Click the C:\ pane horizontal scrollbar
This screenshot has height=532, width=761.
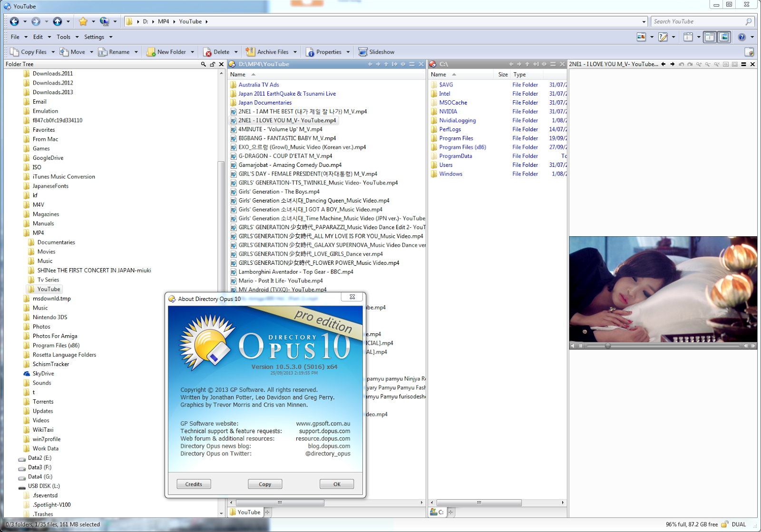(x=479, y=503)
